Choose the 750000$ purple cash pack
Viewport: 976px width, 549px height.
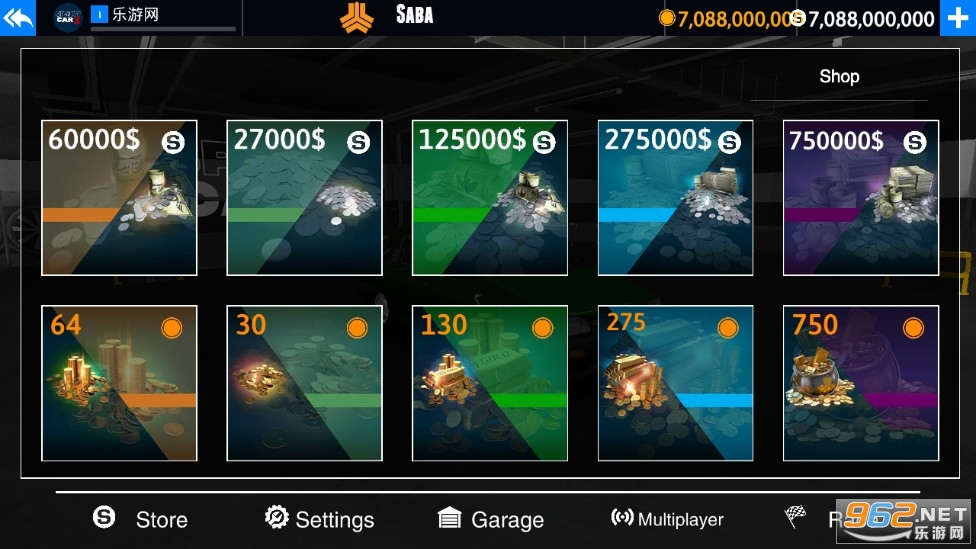coord(861,198)
